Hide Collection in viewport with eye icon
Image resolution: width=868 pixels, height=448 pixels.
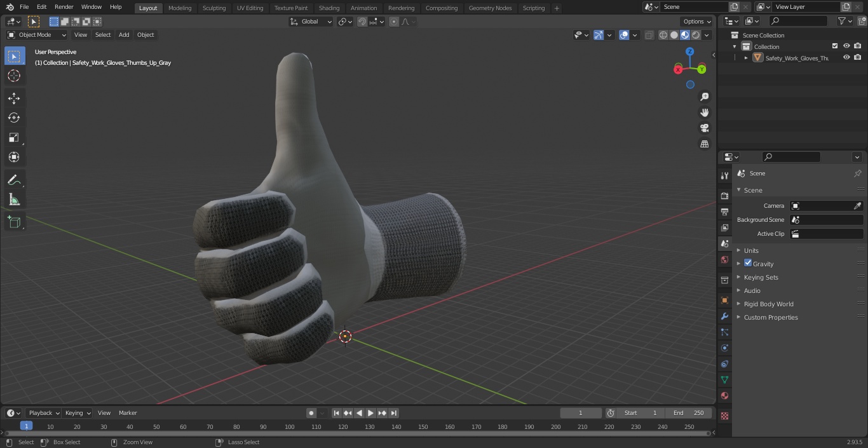(x=846, y=46)
